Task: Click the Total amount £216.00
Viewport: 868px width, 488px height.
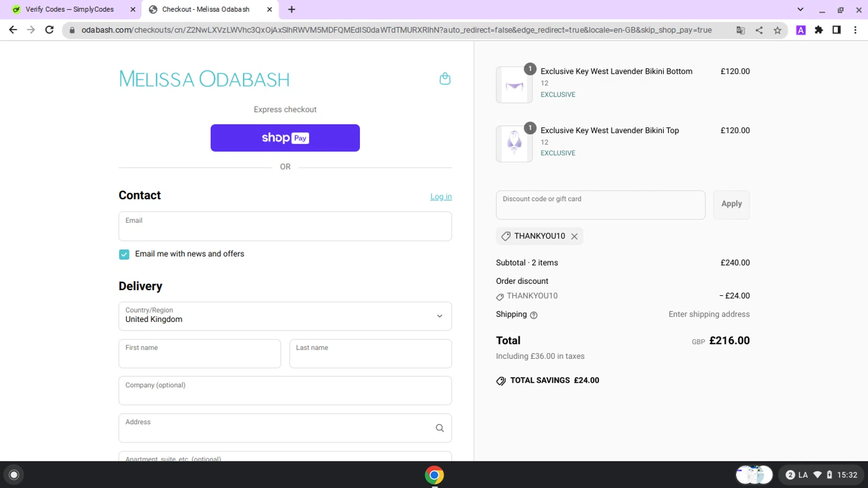Action: [x=729, y=341]
